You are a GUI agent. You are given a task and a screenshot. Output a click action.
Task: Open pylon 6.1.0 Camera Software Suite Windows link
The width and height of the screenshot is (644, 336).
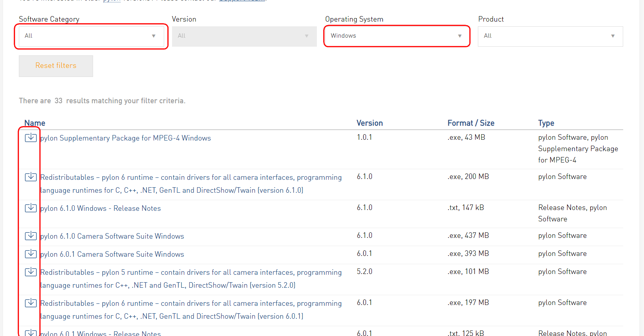coord(112,236)
